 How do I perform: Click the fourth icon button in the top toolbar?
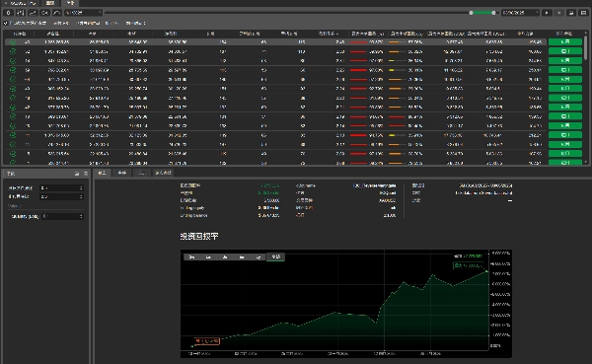[x=44, y=13]
